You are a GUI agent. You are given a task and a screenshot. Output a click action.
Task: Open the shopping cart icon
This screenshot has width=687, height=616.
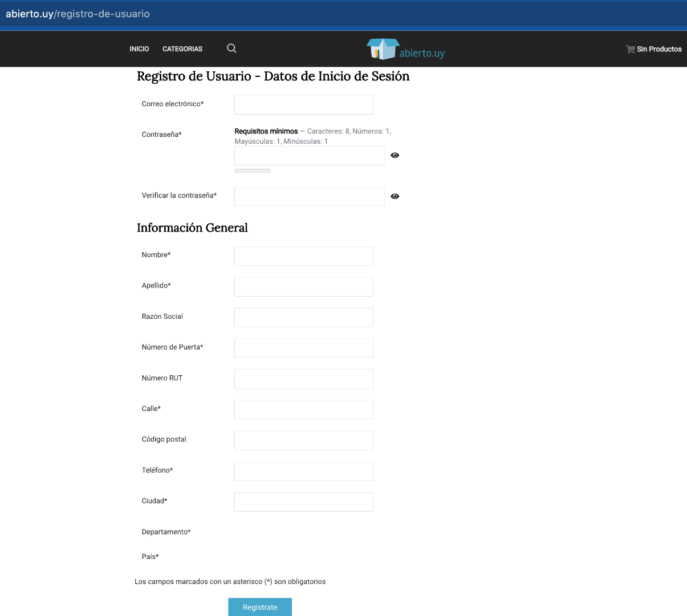click(630, 49)
